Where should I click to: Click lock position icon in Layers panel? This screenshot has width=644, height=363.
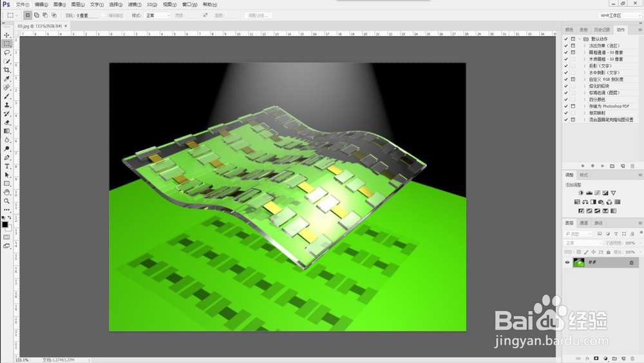[593, 252]
